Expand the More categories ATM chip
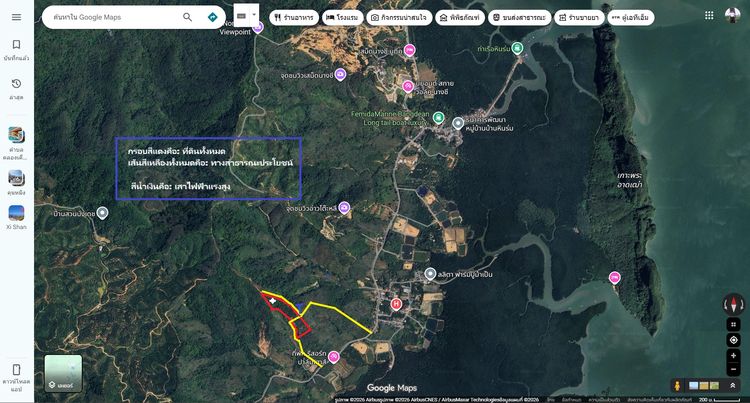The height and width of the screenshot is (403, 750). (x=631, y=18)
